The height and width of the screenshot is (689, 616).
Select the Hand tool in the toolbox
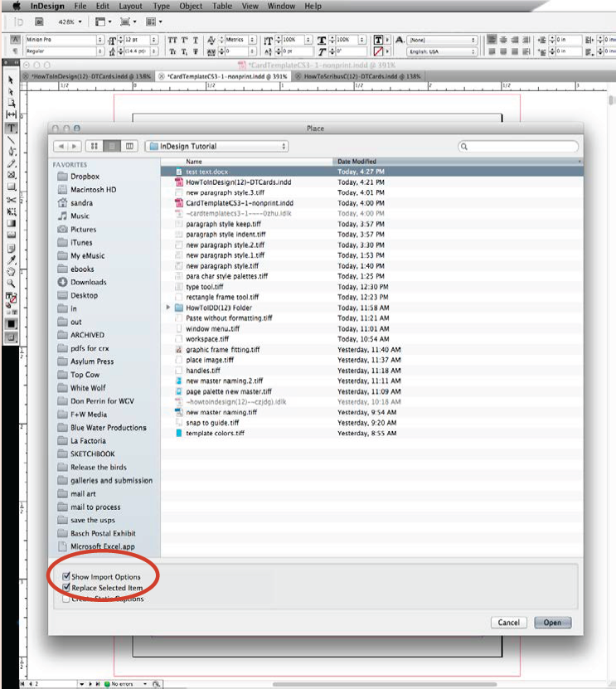point(12,271)
